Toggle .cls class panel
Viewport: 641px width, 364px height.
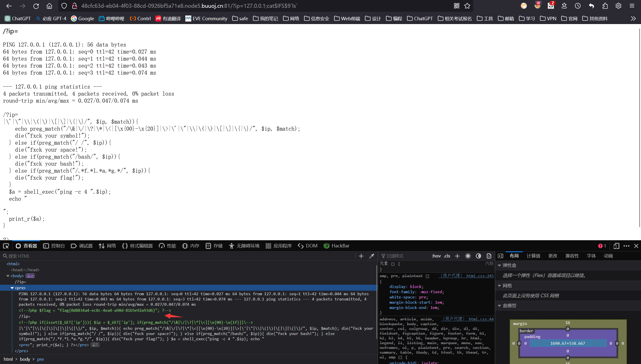pos(447,256)
